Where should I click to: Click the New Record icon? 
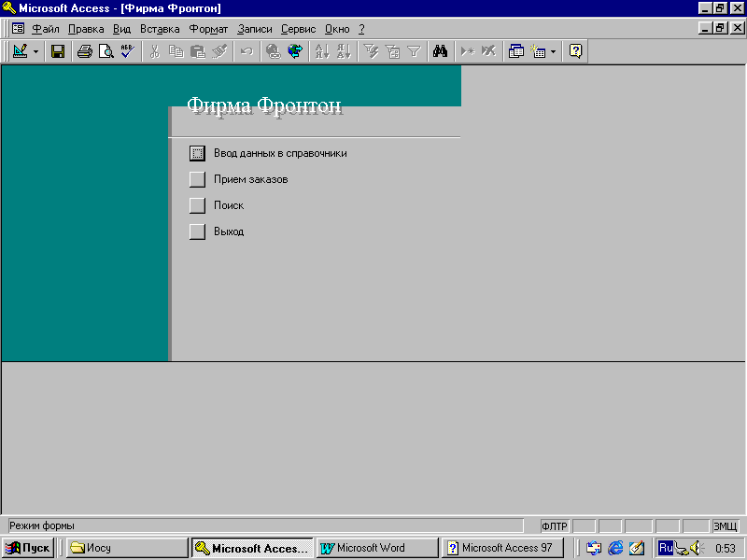click(x=468, y=51)
